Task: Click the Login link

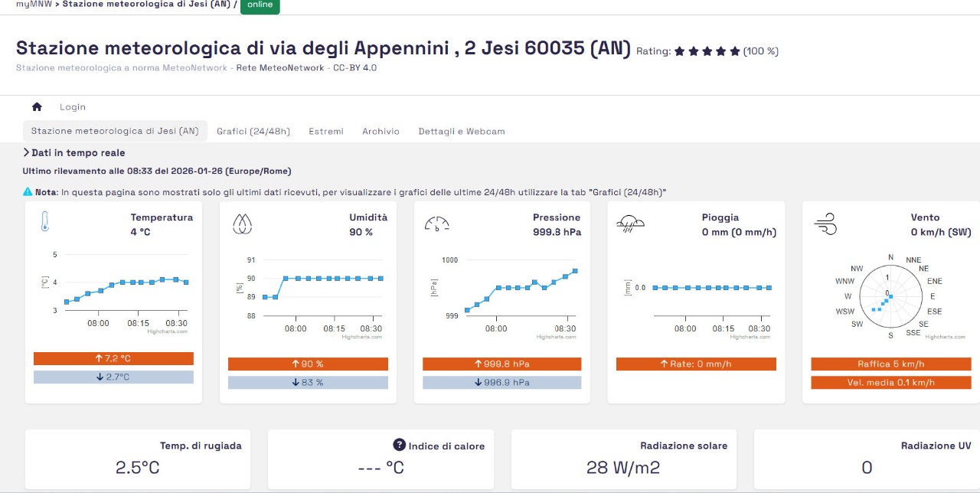Action: 73,107
